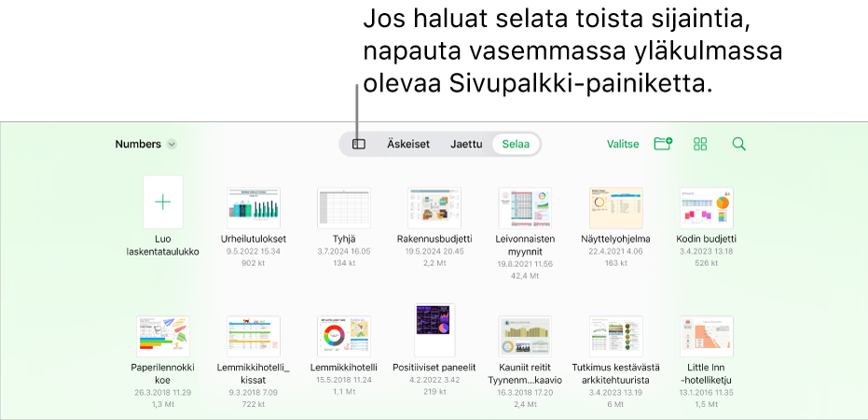Tap the Valitse button
Screen dimensions: 868x420
[623, 144]
